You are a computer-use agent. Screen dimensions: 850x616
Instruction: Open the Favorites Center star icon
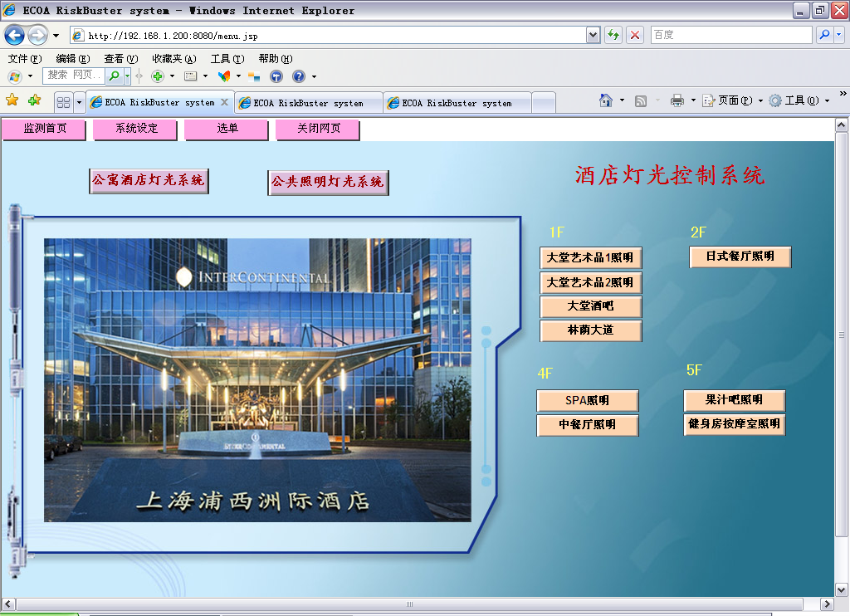(12, 100)
